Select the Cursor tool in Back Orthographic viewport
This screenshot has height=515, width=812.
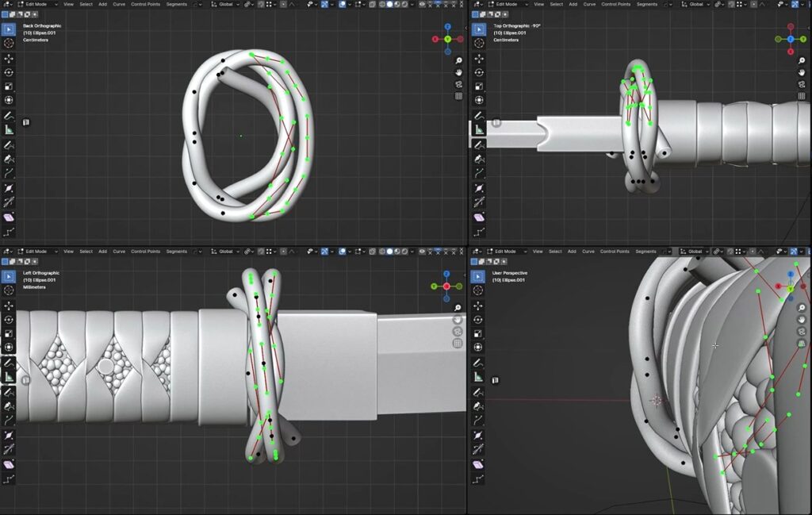click(x=9, y=44)
